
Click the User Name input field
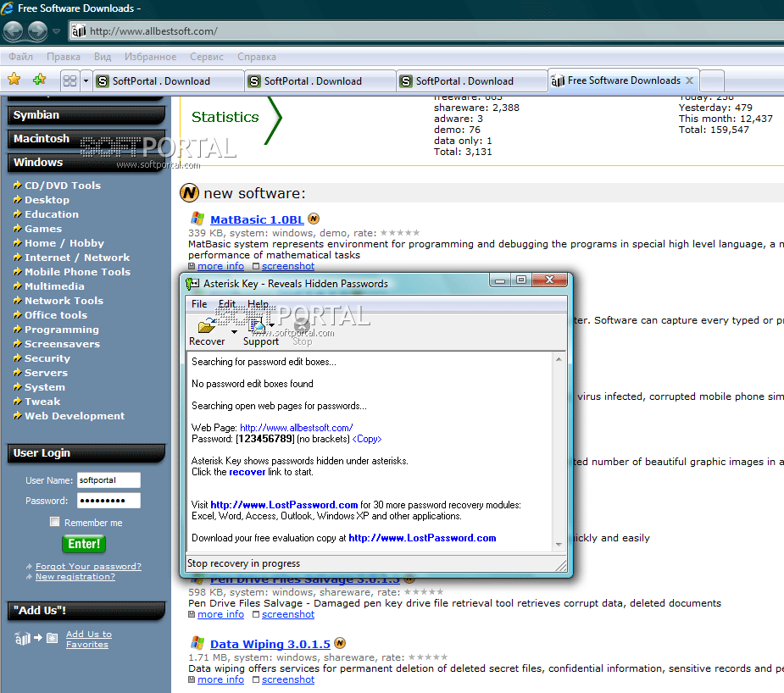[x=108, y=480]
